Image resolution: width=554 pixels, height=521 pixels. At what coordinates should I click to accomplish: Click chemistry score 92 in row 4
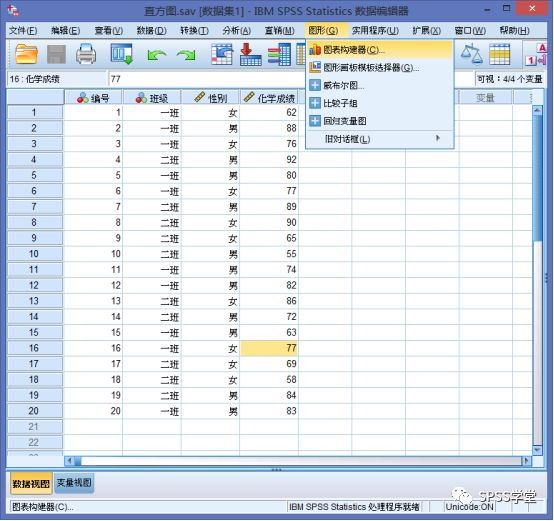tap(269, 160)
